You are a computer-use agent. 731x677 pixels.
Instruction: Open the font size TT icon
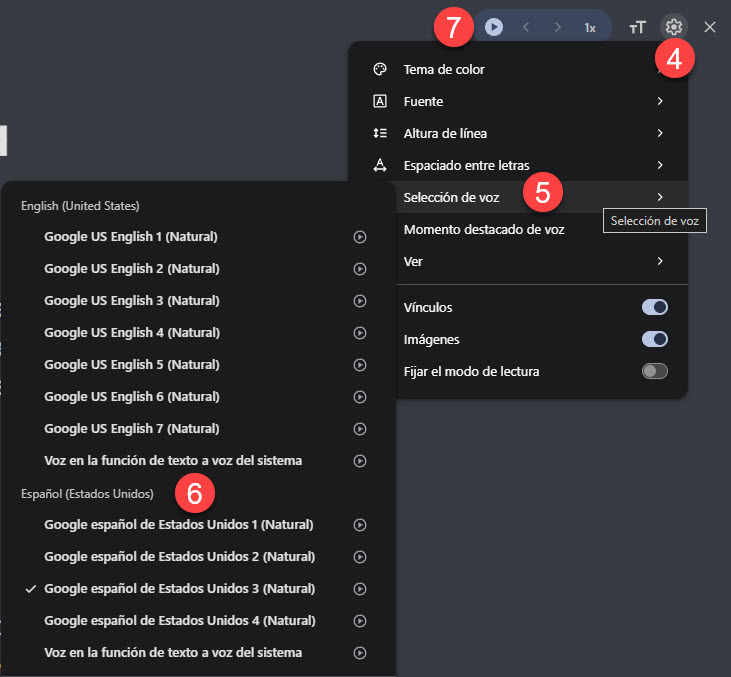click(x=637, y=28)
